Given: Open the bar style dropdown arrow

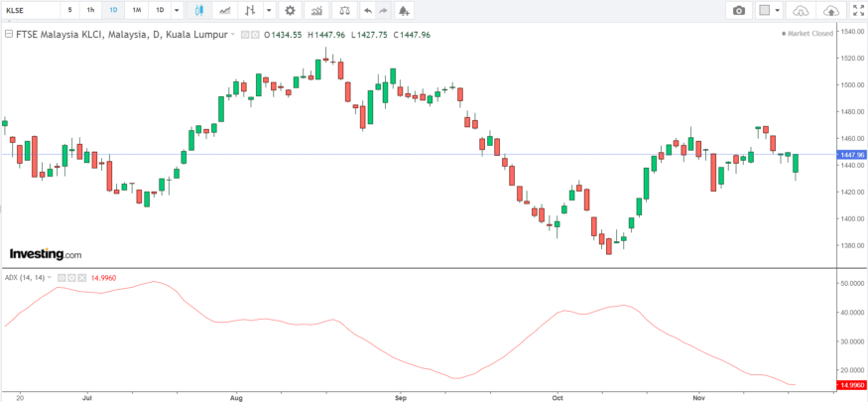Looking at the screenshot, I should click(x=268, y=10).
